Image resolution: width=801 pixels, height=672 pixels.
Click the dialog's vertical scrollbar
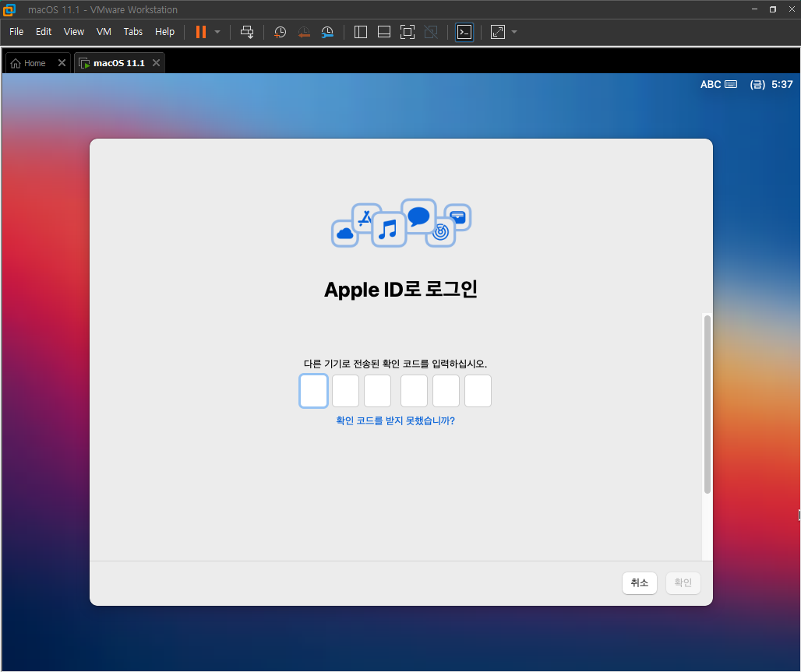tap(707, 404)
